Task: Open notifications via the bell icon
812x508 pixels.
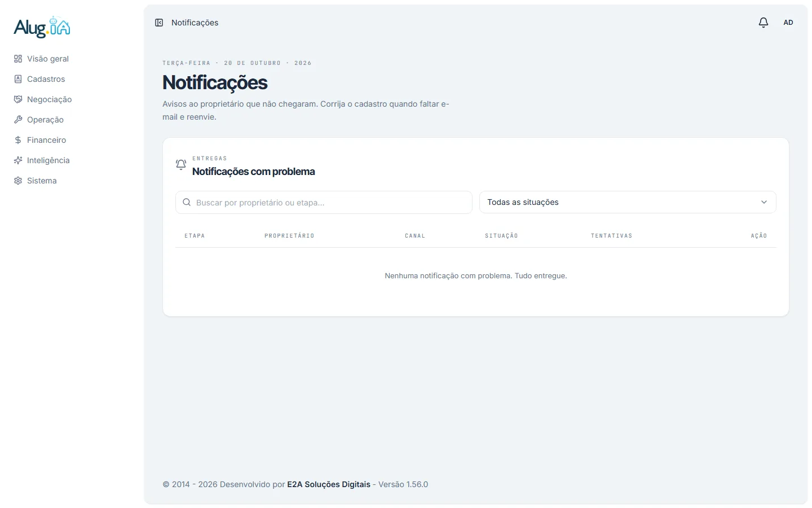Action: (x=764, y=23)
